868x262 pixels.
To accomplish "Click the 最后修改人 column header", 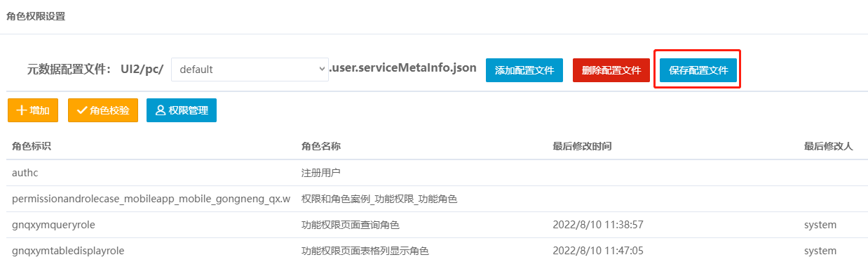I will 828,146.
